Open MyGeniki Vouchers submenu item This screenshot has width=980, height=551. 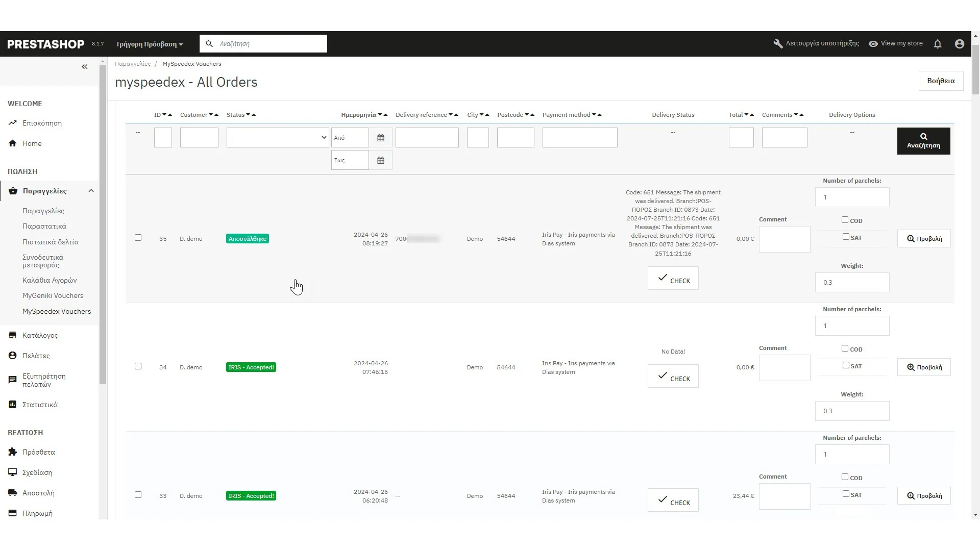coord(53,296)
